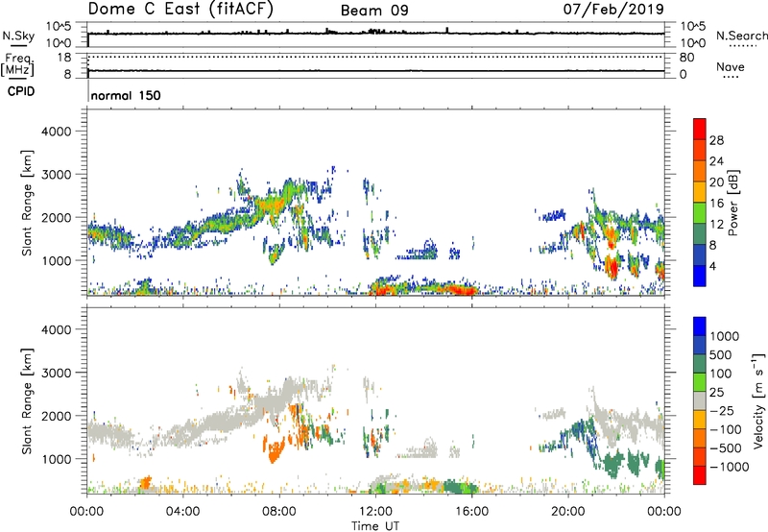Click the 'Beam 09' label

point(374,11)
